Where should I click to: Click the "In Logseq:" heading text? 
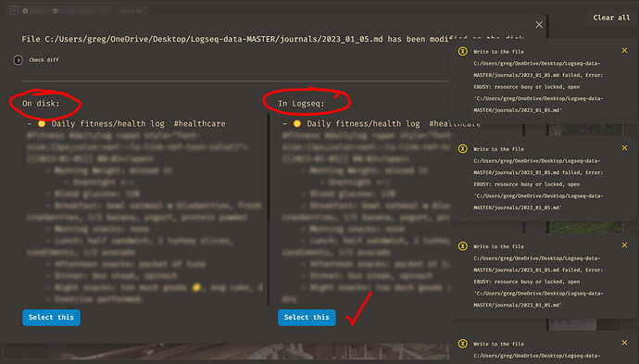point(301,104)
